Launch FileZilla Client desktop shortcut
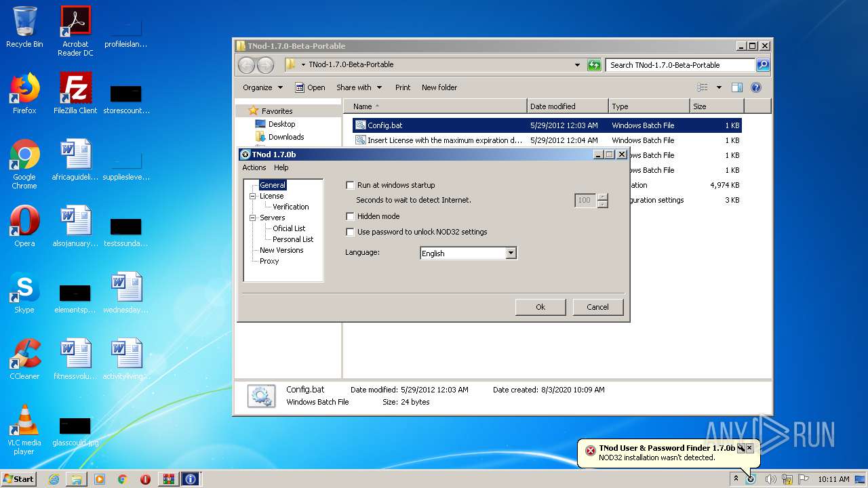Screen dimensions: 868x488 click(x=75, y=94)
